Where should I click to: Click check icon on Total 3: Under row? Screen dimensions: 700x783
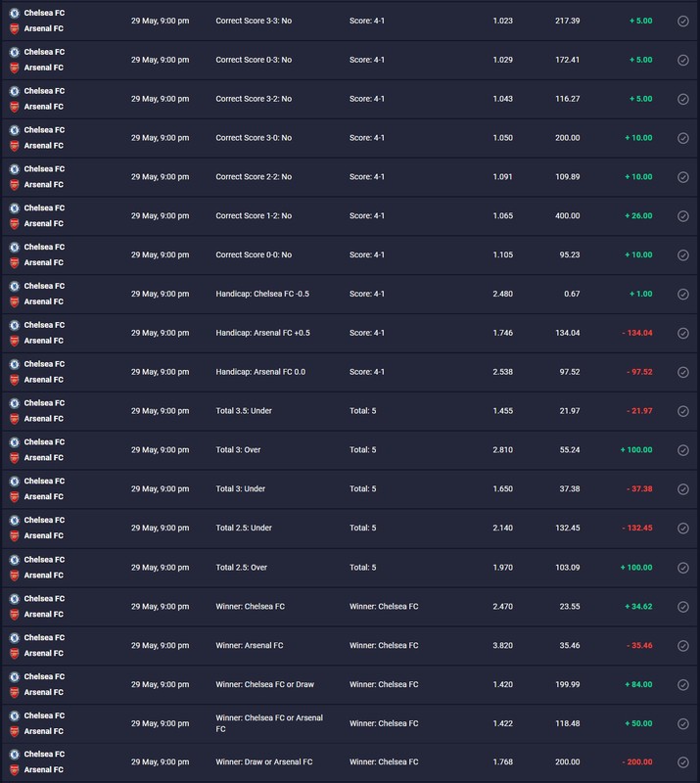point(682,488)
